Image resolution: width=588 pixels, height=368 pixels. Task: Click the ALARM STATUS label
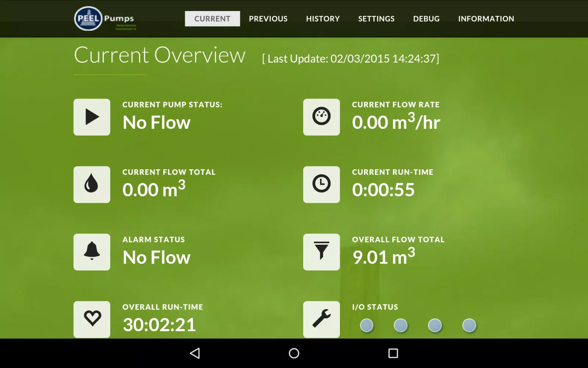coord(154,240)
